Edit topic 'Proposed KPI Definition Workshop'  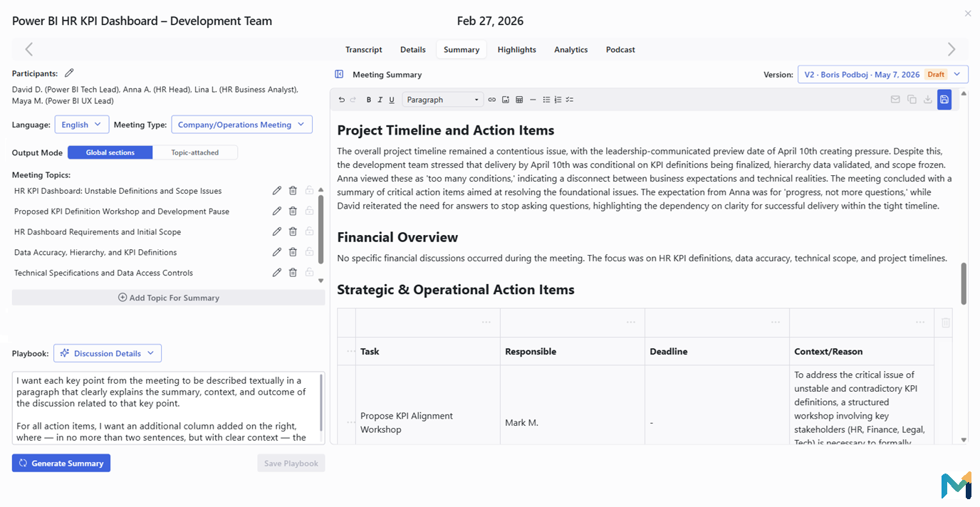pos(277,211)
